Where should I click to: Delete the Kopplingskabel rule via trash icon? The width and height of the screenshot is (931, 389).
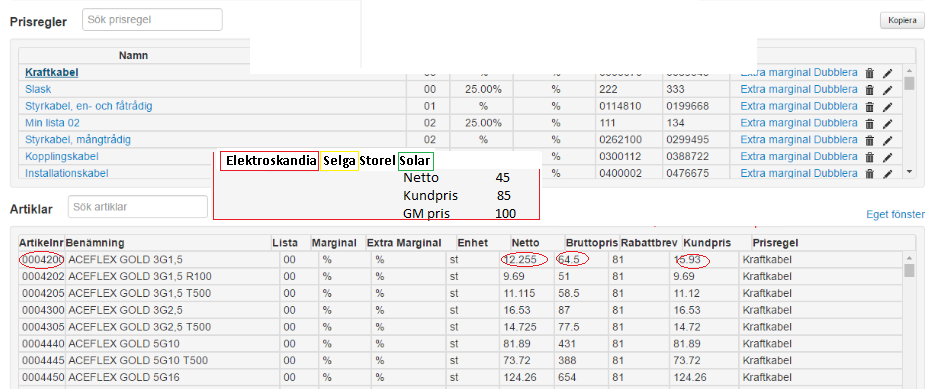point(869,157)
